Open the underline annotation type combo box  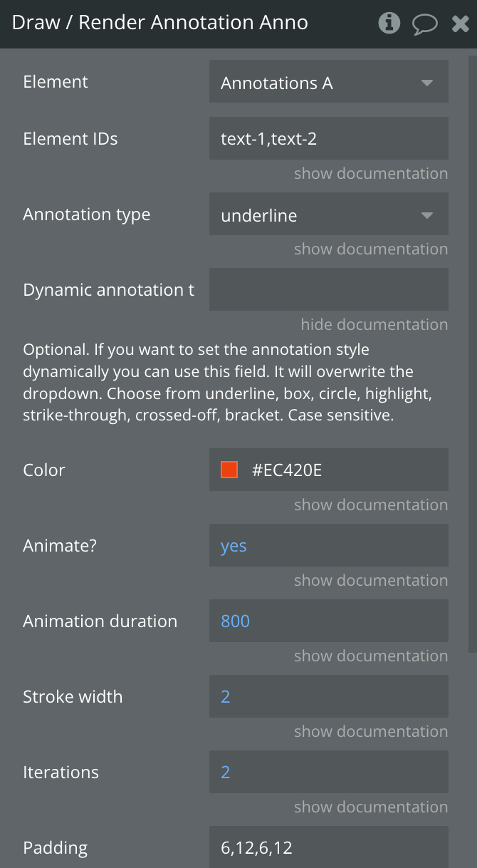point(329,214)
